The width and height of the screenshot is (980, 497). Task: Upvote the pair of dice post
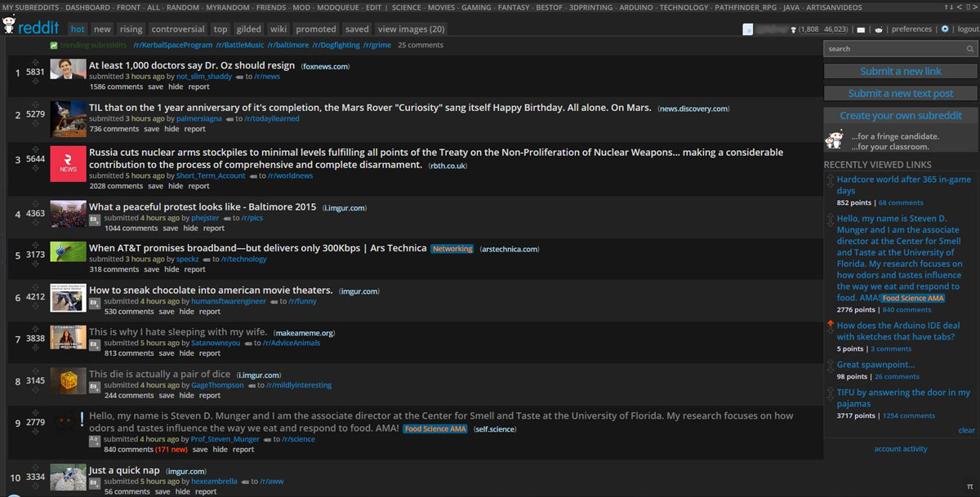tap(35, 371)
